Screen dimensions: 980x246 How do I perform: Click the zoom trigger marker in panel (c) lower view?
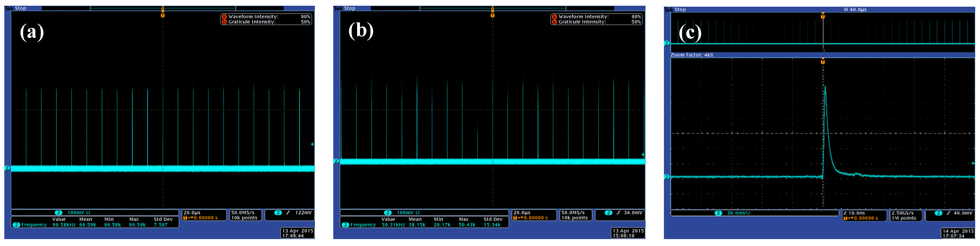click(x=823, y=62)
